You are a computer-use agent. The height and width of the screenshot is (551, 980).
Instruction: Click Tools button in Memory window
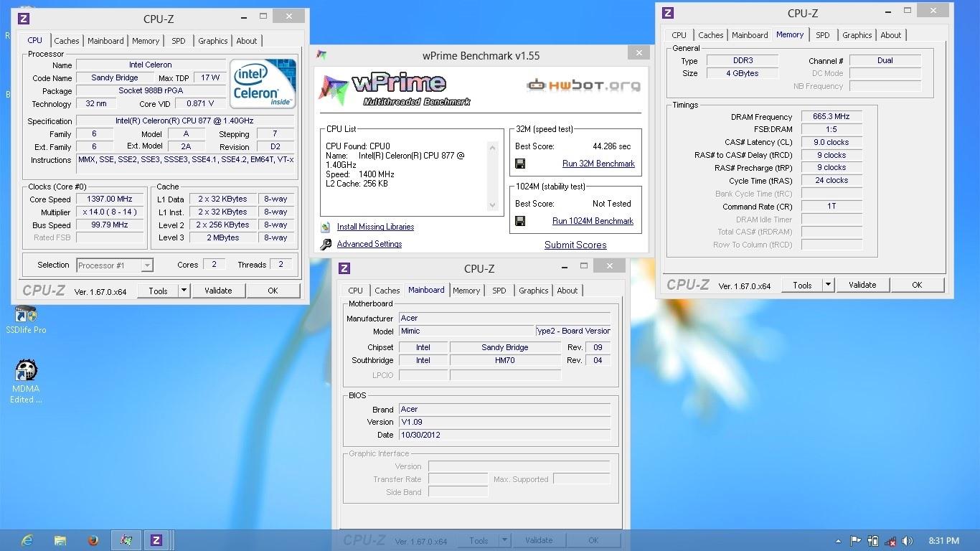802,285
